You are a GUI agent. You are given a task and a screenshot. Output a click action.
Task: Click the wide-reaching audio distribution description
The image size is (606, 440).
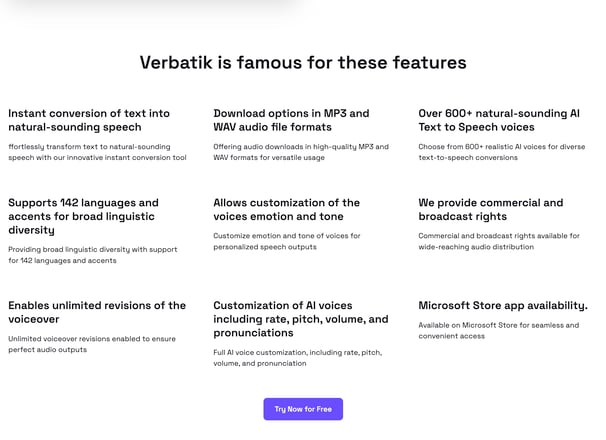[x=499, y=241]
